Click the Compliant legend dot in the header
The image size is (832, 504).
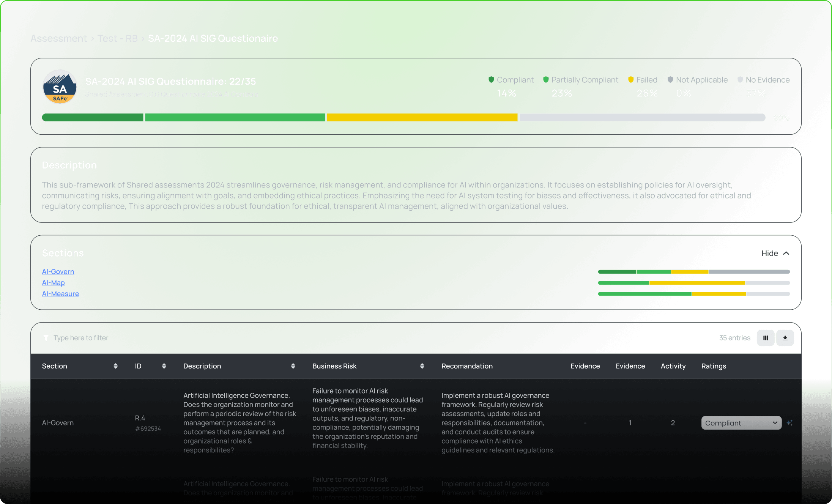[491, 80]
